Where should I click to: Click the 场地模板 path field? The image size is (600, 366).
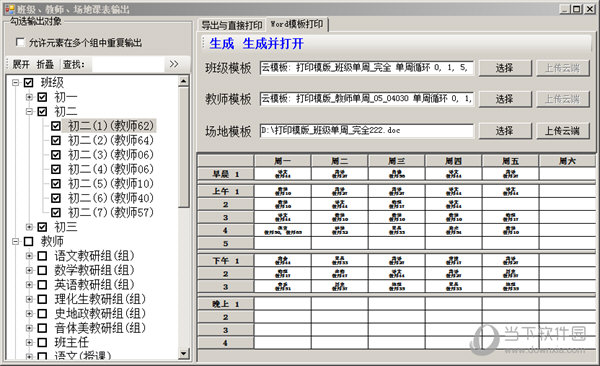(x=367, y=131)
